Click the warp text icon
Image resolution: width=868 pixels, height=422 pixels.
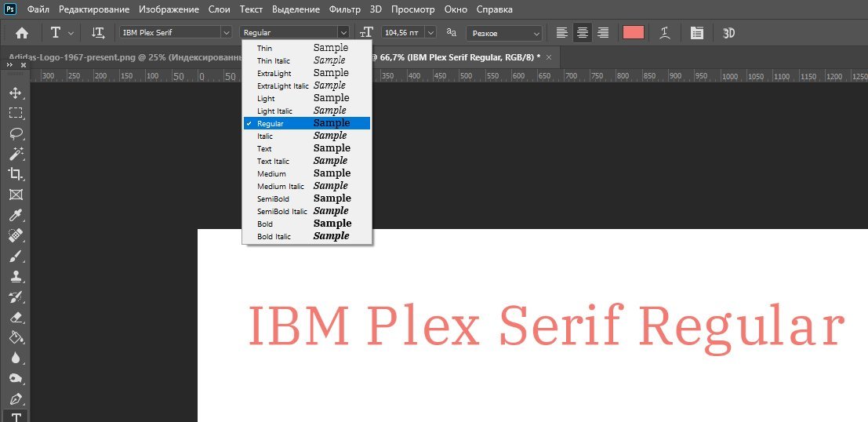tap(664, 33)
